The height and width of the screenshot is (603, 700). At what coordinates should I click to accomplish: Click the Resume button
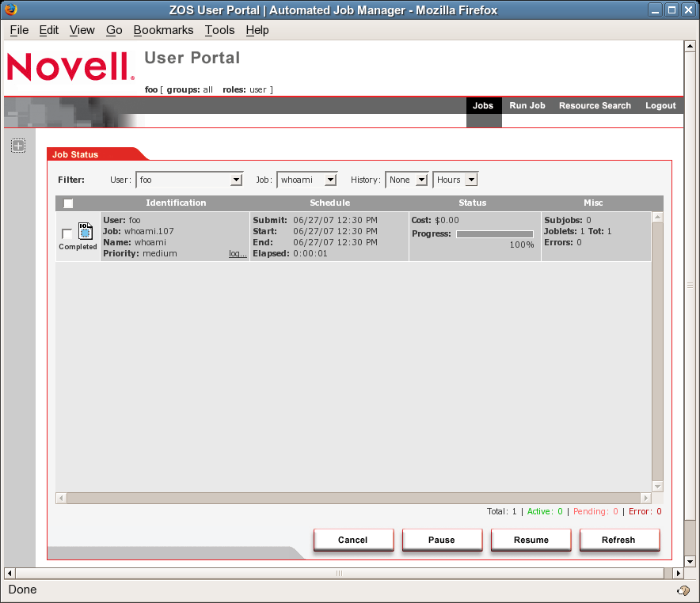click(531, 540)
